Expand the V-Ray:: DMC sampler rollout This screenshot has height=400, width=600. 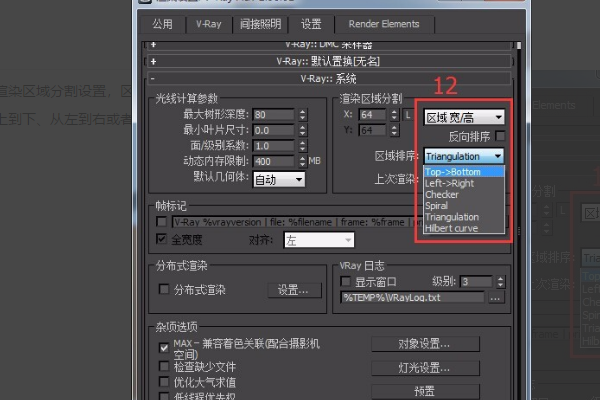[x=328, y=45]
